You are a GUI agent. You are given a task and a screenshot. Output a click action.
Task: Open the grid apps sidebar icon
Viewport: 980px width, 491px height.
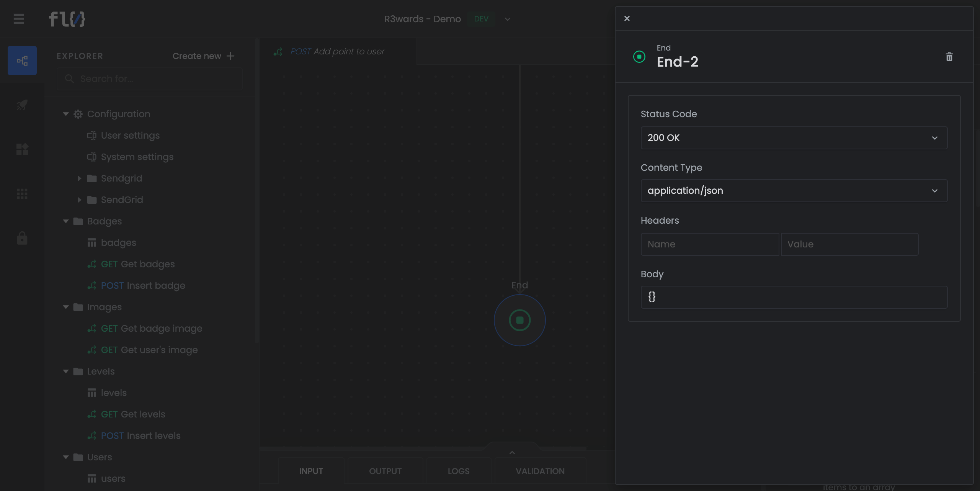pos(22,194)
